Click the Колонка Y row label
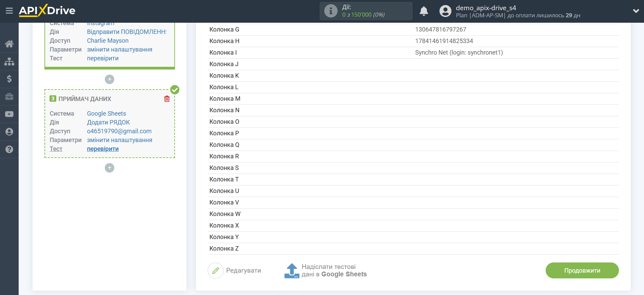 pos(224,237)
